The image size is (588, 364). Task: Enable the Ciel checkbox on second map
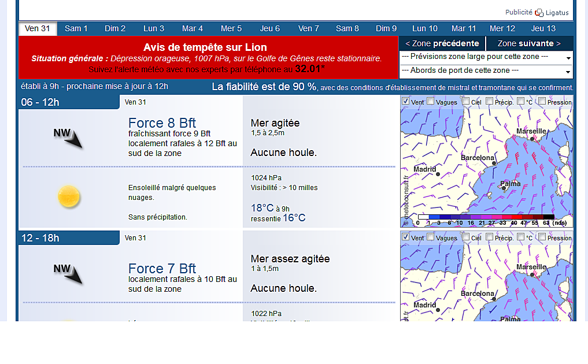(x=465, y=237)
